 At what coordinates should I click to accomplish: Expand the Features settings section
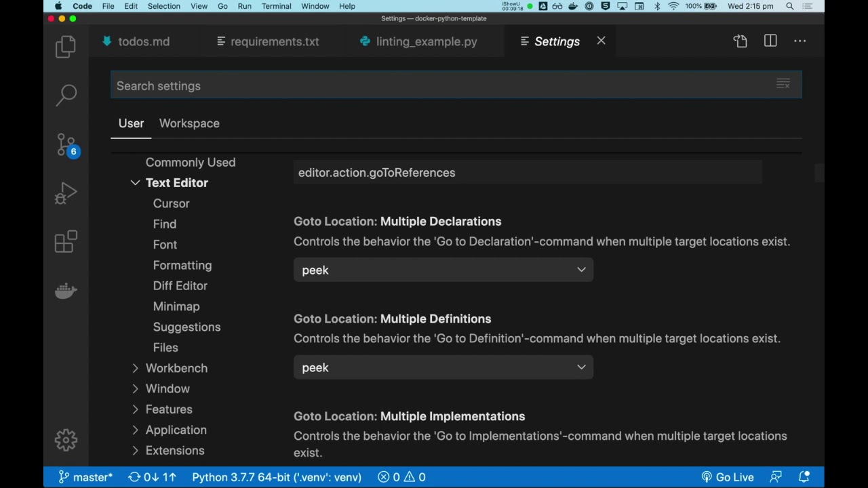[135, 409]
